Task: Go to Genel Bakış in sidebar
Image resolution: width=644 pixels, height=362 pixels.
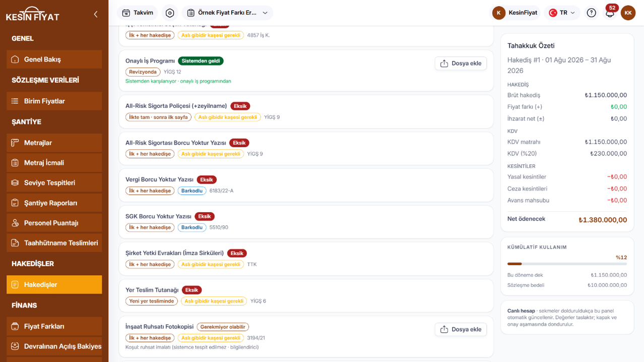Action: point(54,59)
